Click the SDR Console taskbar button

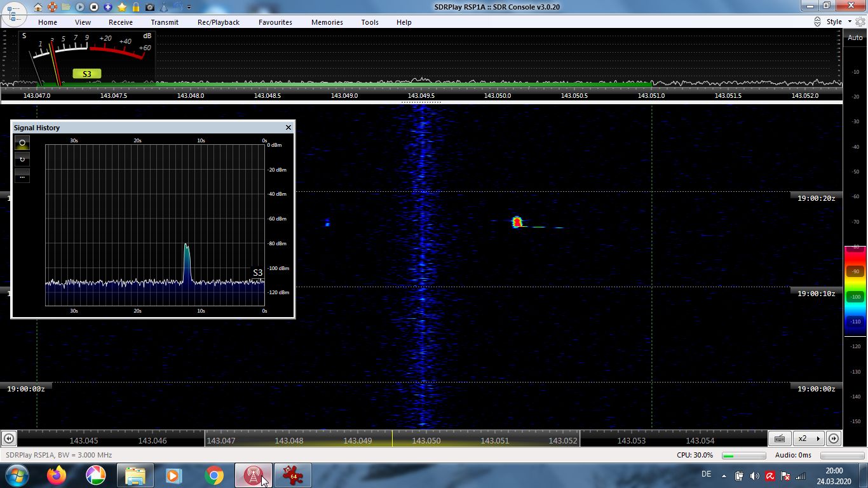254,475
